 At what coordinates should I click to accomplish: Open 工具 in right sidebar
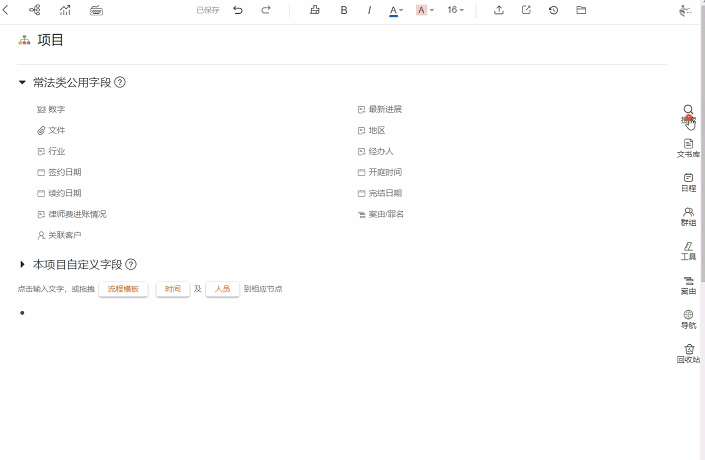(x=688, y=251)
